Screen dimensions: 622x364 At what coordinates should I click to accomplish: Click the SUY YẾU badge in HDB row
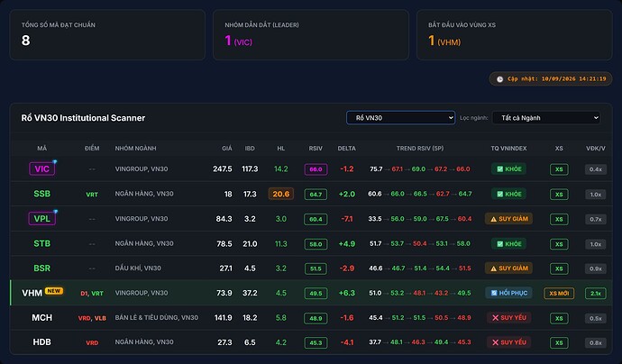pyautogui.click(x=509, y=342)
